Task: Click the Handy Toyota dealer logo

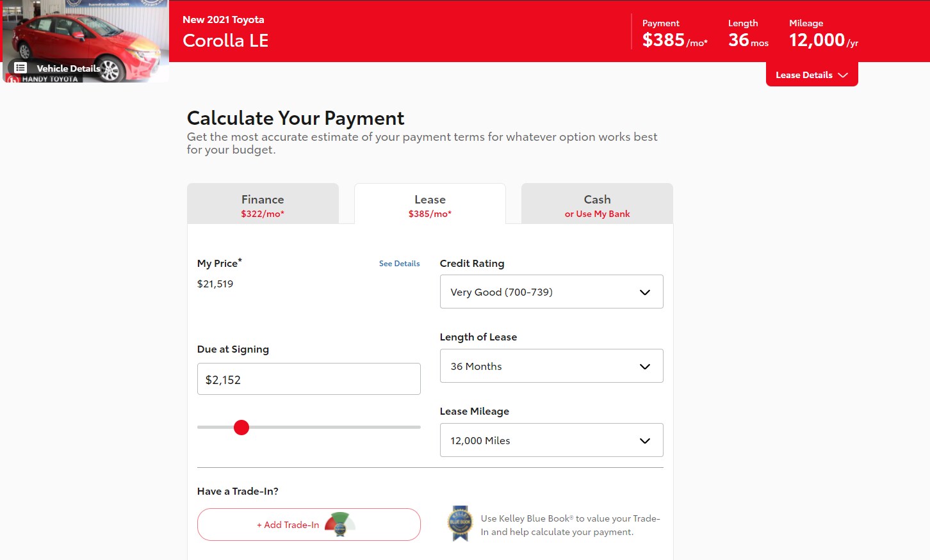Action: click(x=44, y=79)
